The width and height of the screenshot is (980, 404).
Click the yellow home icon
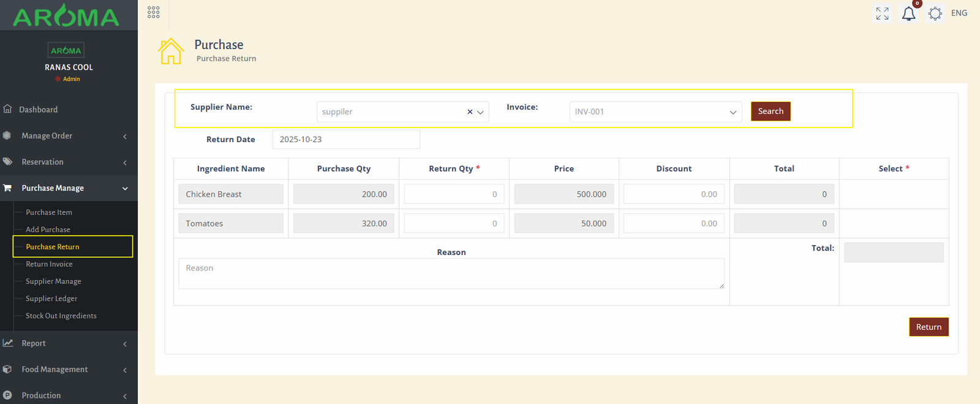coord(171,51)
